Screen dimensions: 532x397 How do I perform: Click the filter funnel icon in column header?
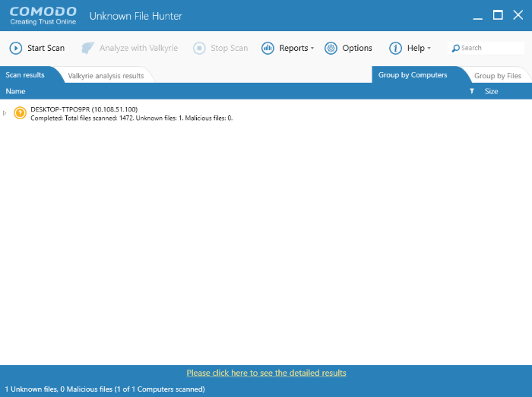point(472,91)
